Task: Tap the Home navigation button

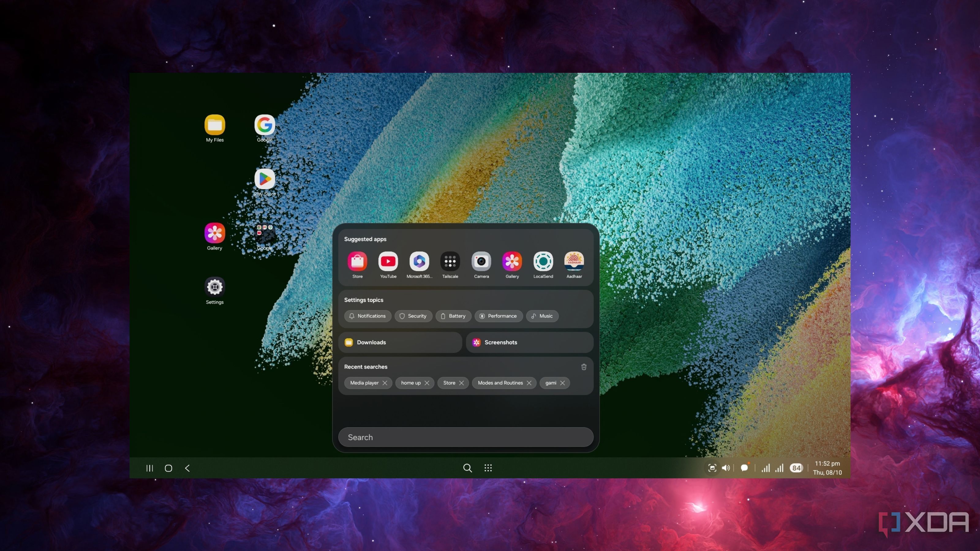Action: tap(168, 468)
